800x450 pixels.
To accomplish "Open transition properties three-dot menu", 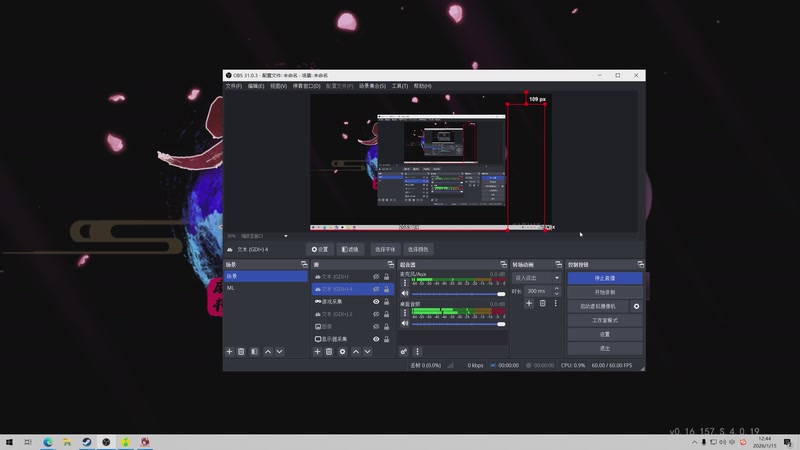I will pos(556,303).
